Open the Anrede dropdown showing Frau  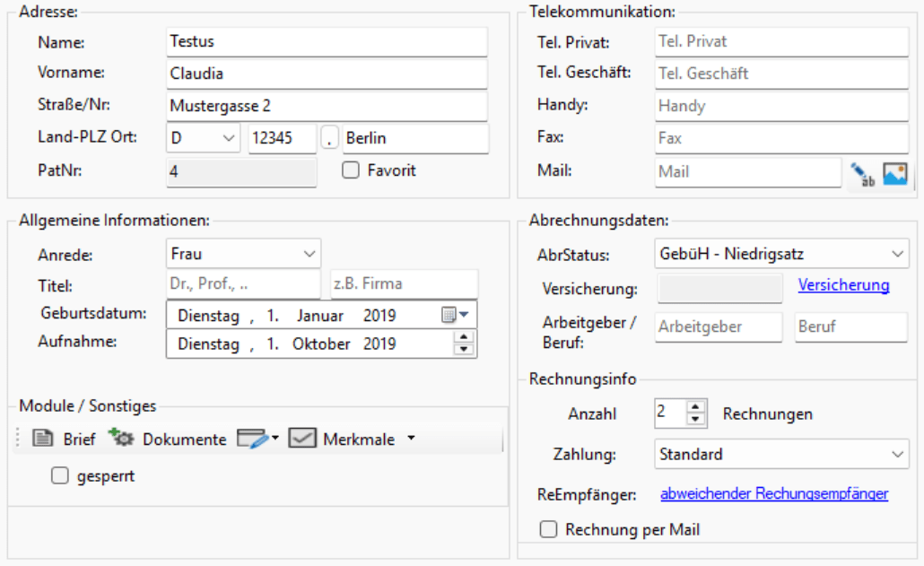tap(309, 254)
